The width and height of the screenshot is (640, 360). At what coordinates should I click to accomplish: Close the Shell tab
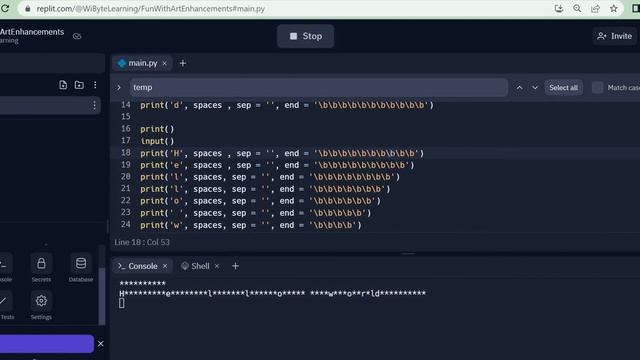(x=217, y=266)
